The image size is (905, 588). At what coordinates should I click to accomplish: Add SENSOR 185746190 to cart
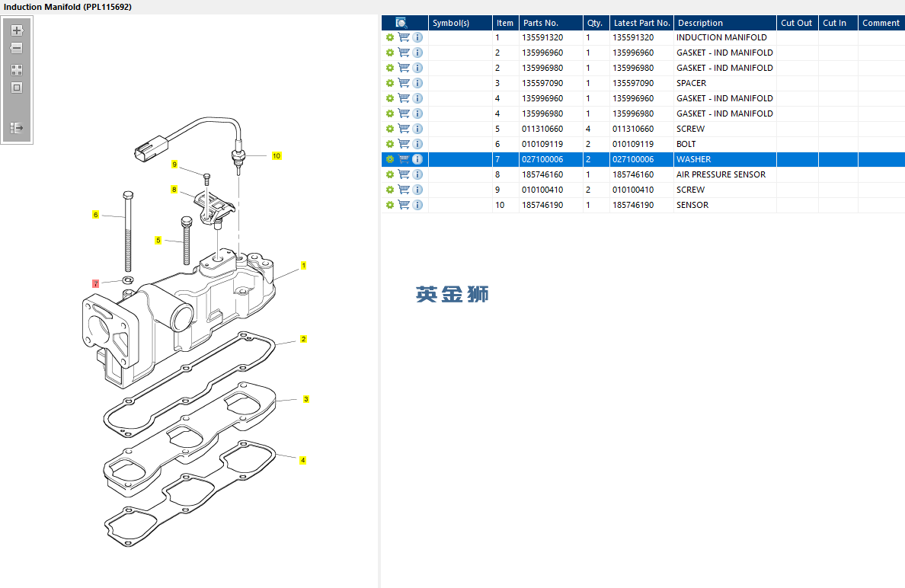tap(404, 205)
